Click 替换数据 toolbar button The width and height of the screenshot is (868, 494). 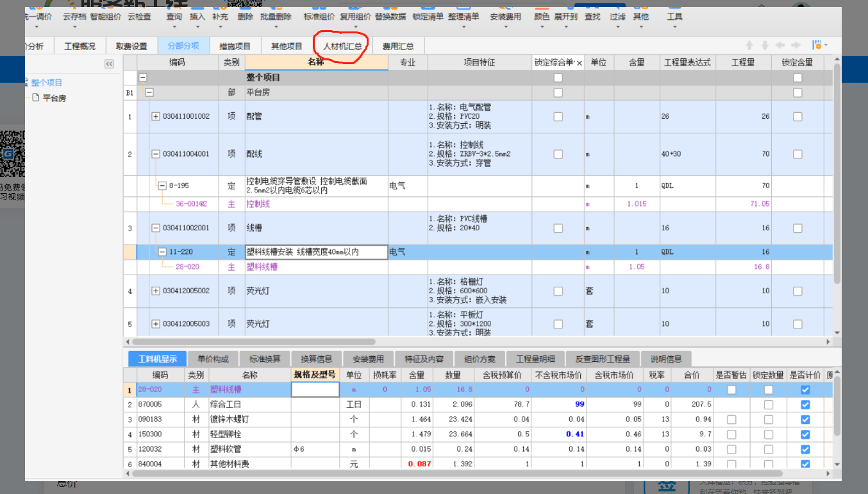(390, 17)
